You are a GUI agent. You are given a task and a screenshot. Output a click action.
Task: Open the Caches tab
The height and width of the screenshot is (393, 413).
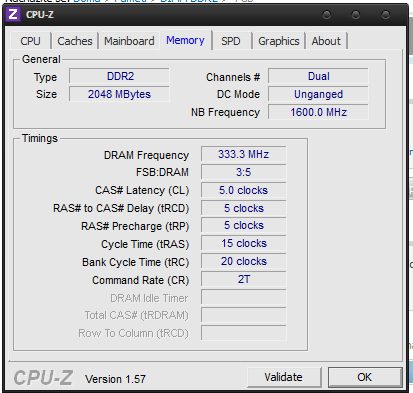click(75, 41)
